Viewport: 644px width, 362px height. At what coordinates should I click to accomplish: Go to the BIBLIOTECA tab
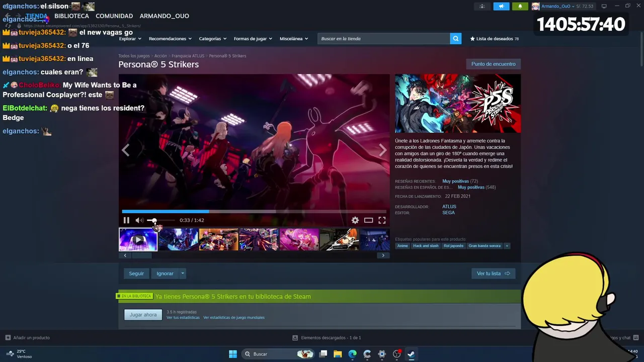(x=71, y=16)
